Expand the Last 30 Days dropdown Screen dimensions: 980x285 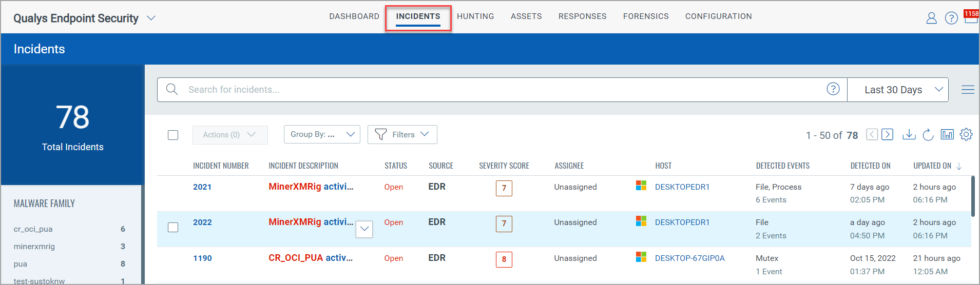click(x=898, y=90)
